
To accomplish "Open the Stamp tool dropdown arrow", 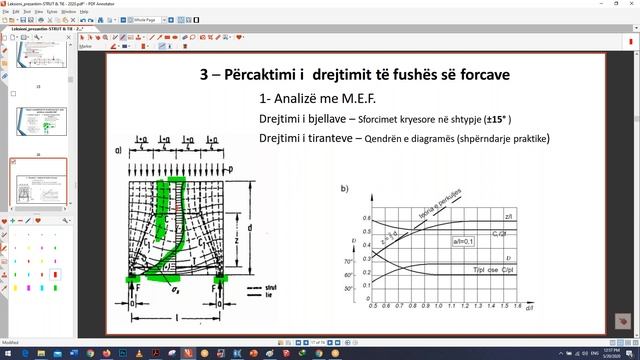I will (144, 38).
